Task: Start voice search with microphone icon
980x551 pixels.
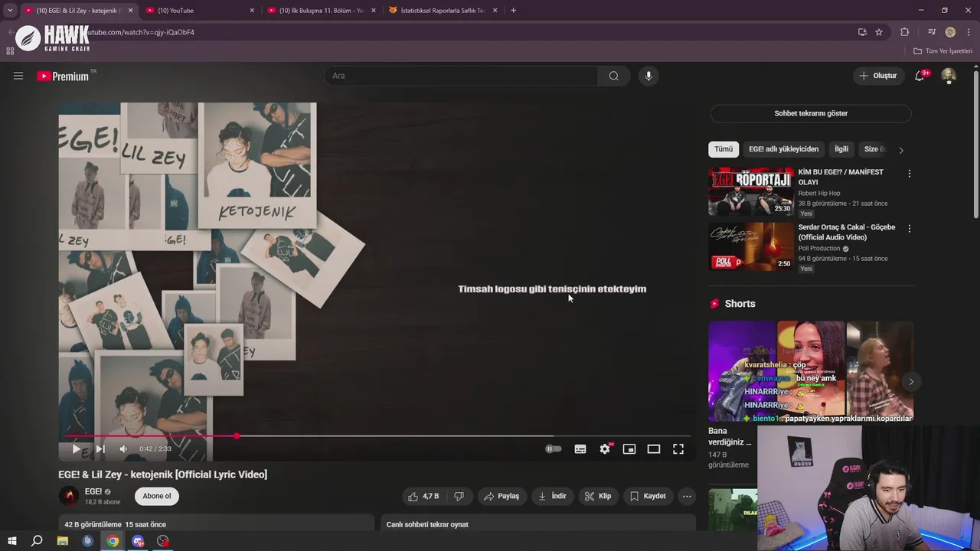Action: click(x=648, y=76)
